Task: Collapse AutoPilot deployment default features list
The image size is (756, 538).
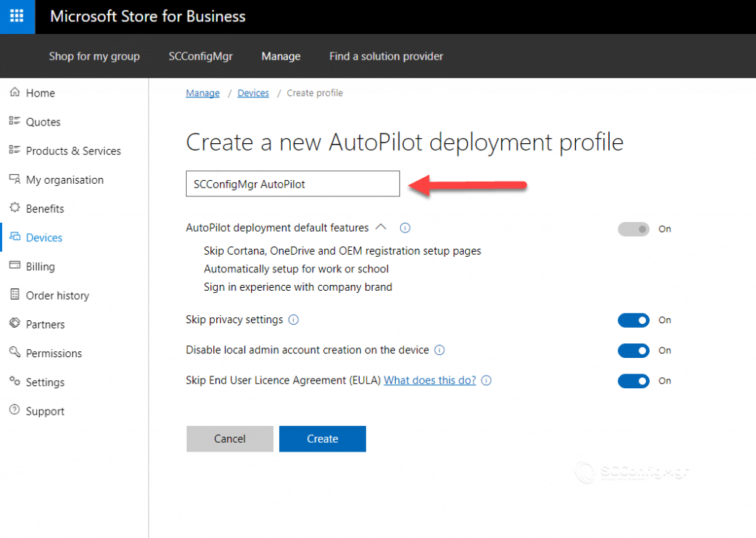Action: coord(382,227)
